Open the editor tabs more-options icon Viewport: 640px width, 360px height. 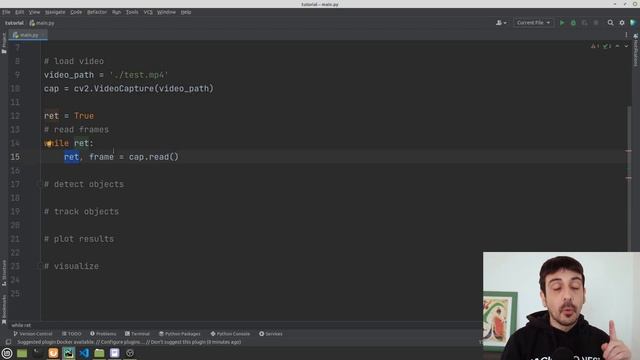626,35
